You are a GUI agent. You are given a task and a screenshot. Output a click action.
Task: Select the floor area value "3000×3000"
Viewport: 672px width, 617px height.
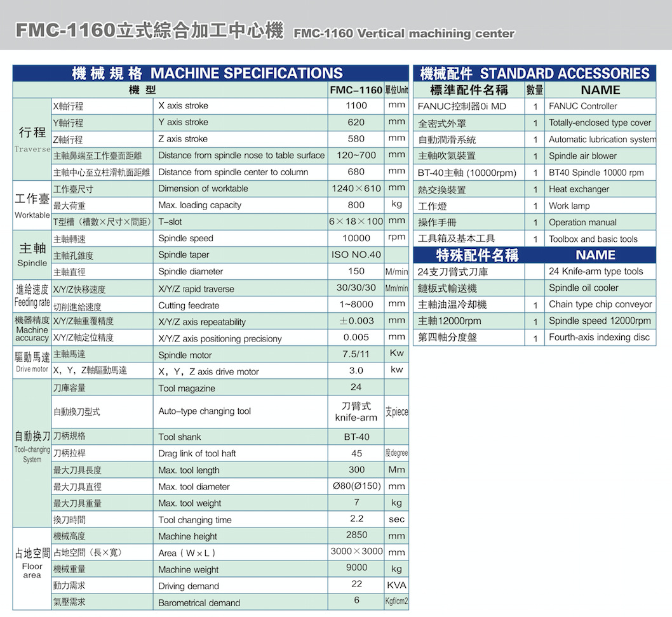coord(356,551)
